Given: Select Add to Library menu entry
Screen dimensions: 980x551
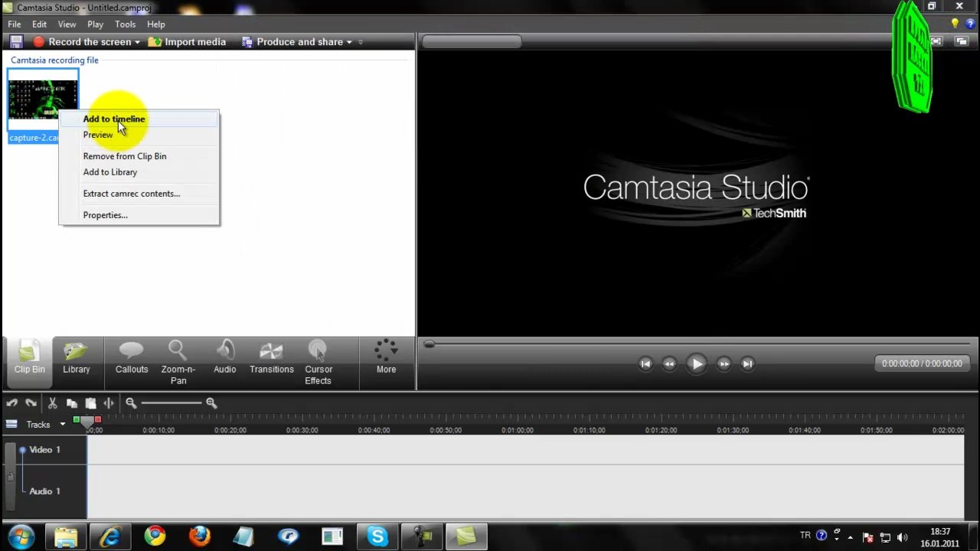Looking at the screenshot, I should [139, 172].
